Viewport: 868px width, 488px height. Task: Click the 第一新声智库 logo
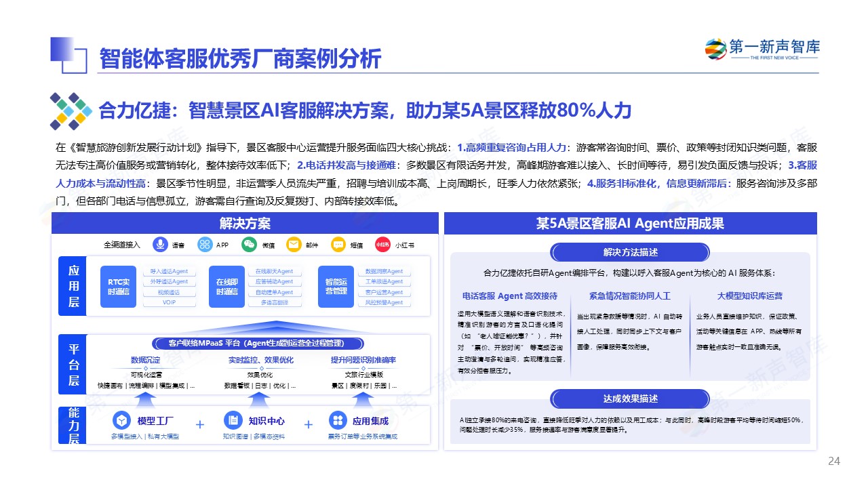coord(762,50)
